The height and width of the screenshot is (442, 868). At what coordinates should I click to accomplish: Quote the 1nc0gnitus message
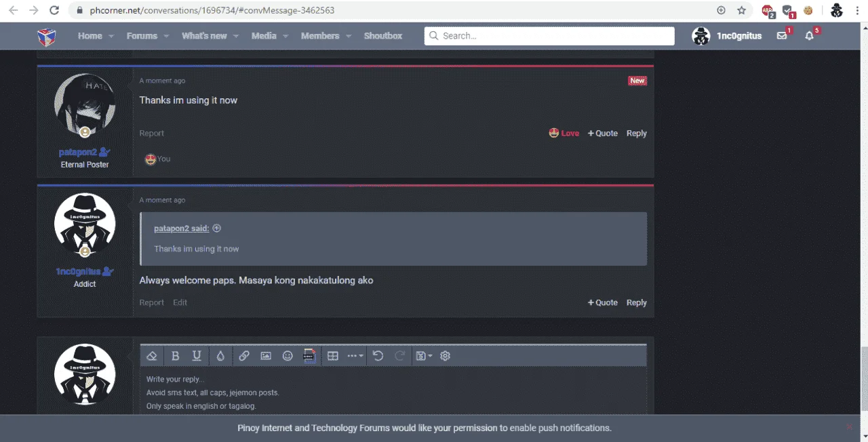click(x=603, y=303)
